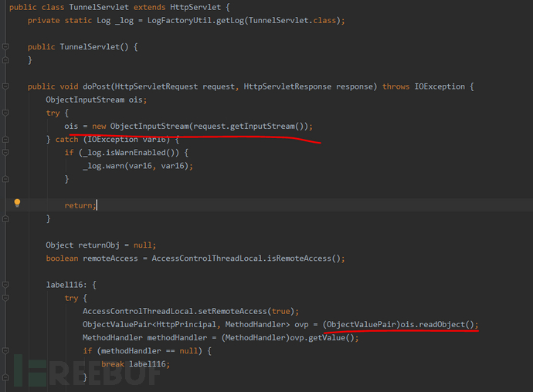Click 'readObject' in the underlined ois call
The width and height of the screenshot is (533, 392).
[x=442, y=325]
